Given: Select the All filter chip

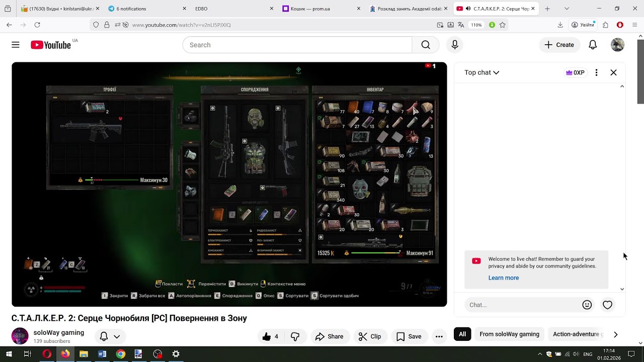Looking at the screenshot, I should [x=462, y=334].
